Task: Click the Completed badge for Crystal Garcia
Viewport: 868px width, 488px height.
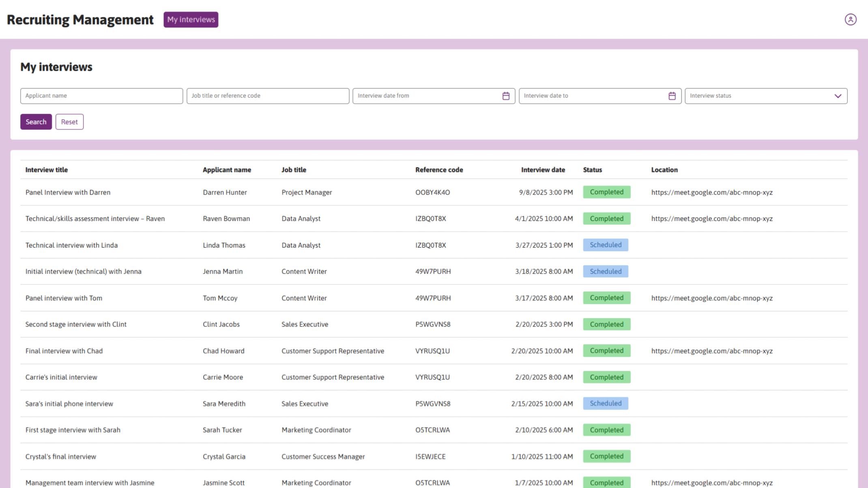Action: point(606,456)
